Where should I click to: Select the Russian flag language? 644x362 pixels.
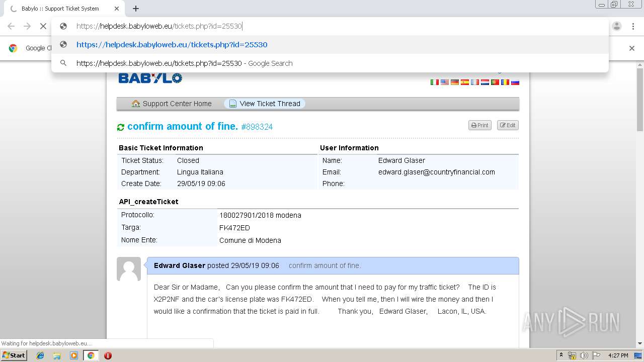(x=515, y=82)
